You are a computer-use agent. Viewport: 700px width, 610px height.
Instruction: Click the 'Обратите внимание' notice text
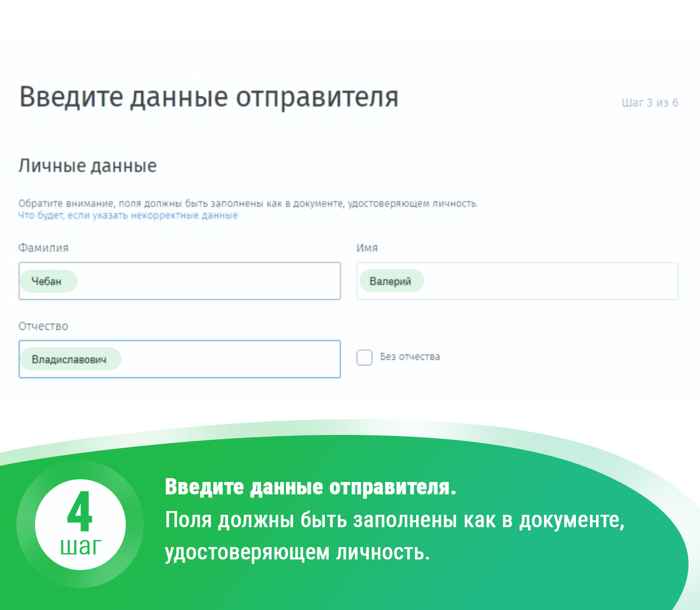tap(248, 204)
